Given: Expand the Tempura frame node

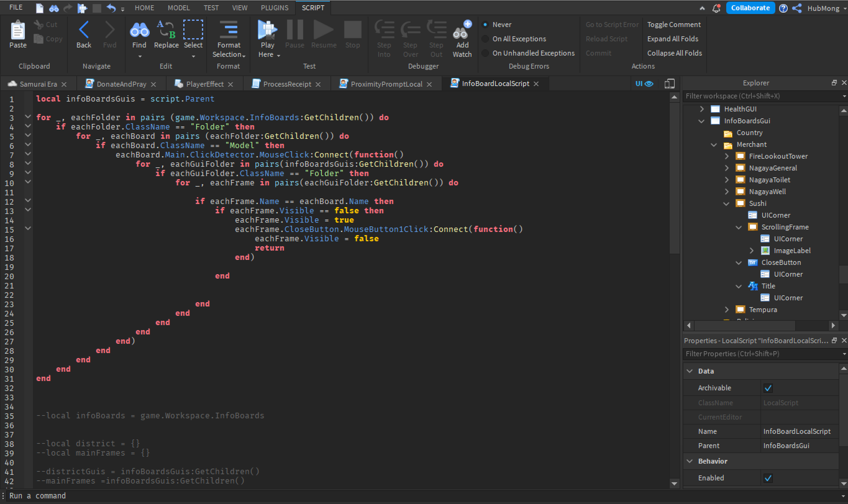Looking at the screenshot, I should point(727,309).
